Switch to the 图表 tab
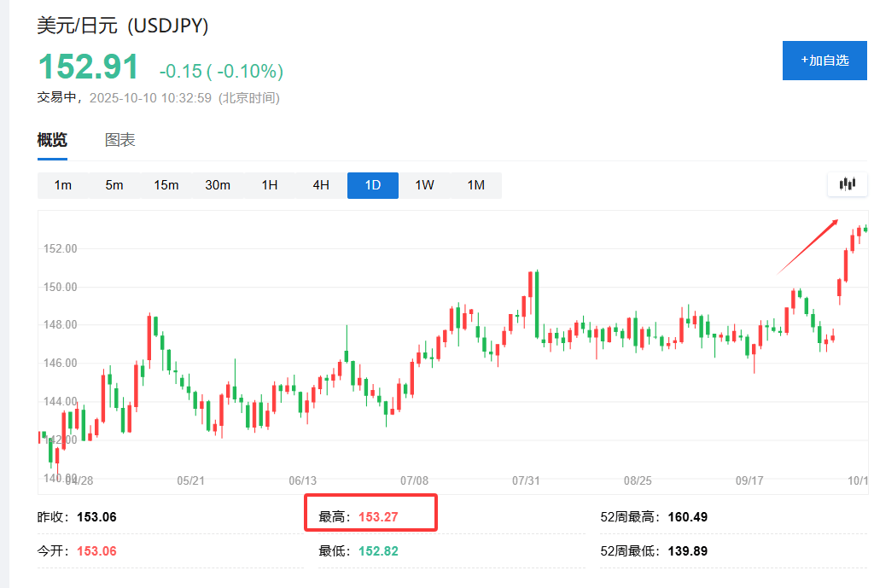Image resolution: width=874 pixels, height=588 pixels. [x=120, y=141]
